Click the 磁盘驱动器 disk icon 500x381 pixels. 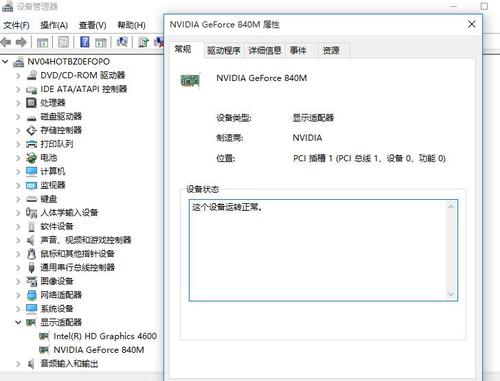32,117
